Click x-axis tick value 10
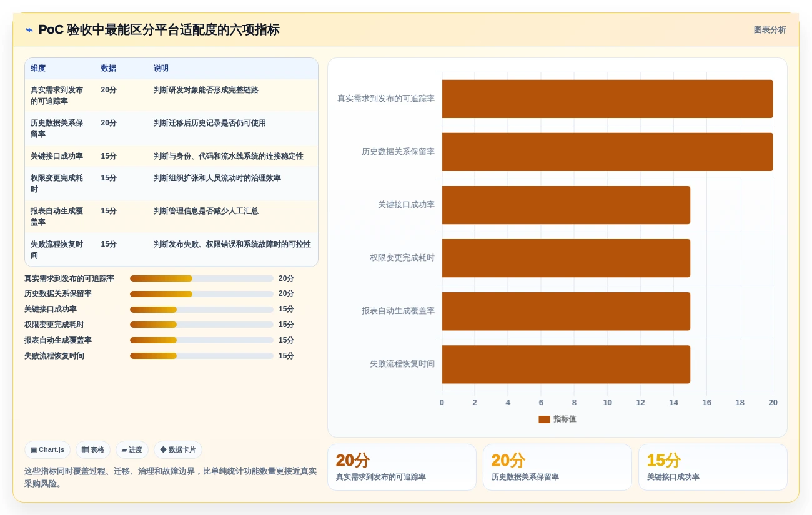 point(607,403)
